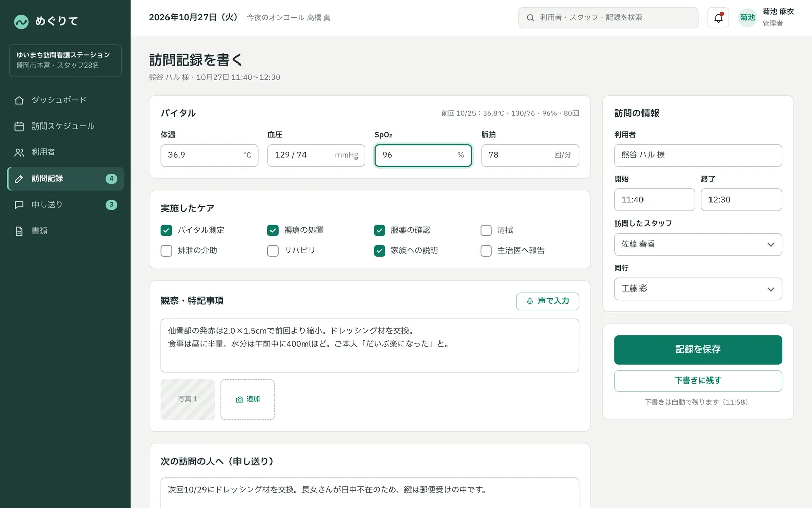The image size is (812, 508).
Task: Click the 申し送り badge showing 3
Action: coord(111,205)
